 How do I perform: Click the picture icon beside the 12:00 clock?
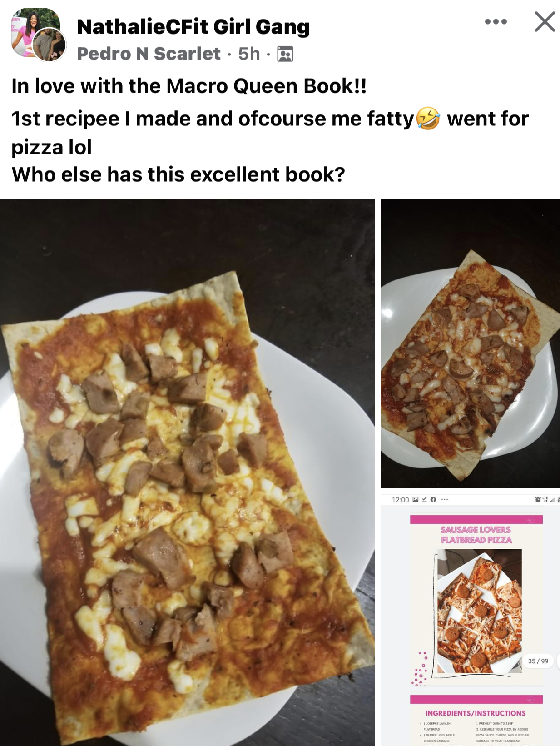416,500
